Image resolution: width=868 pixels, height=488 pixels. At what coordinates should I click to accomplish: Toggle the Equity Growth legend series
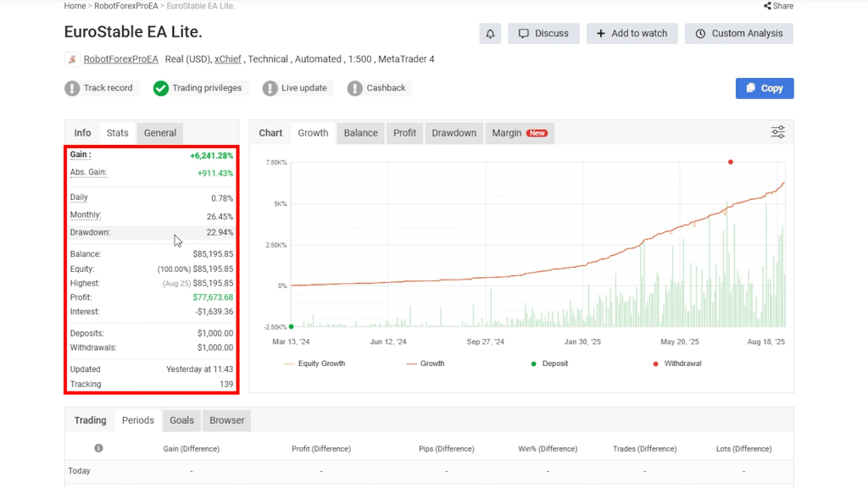coord(314,363)
